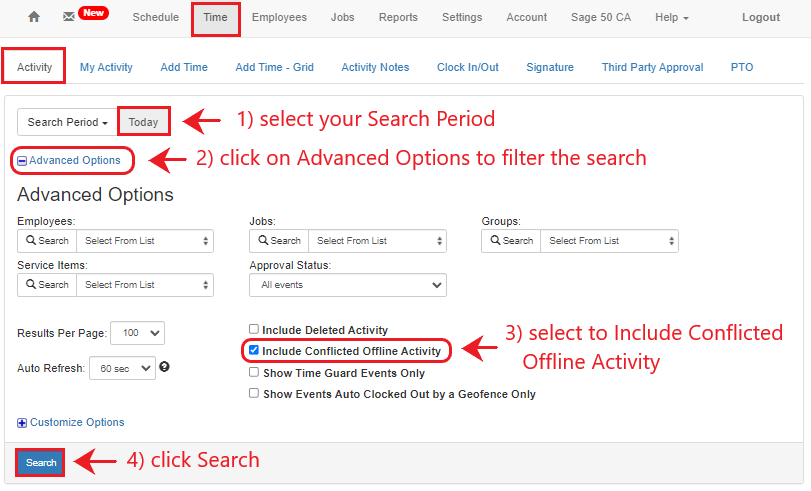811x491 pixels.
Task: Change Auto Refresh interval dropdown
Action: pos(123,368)
